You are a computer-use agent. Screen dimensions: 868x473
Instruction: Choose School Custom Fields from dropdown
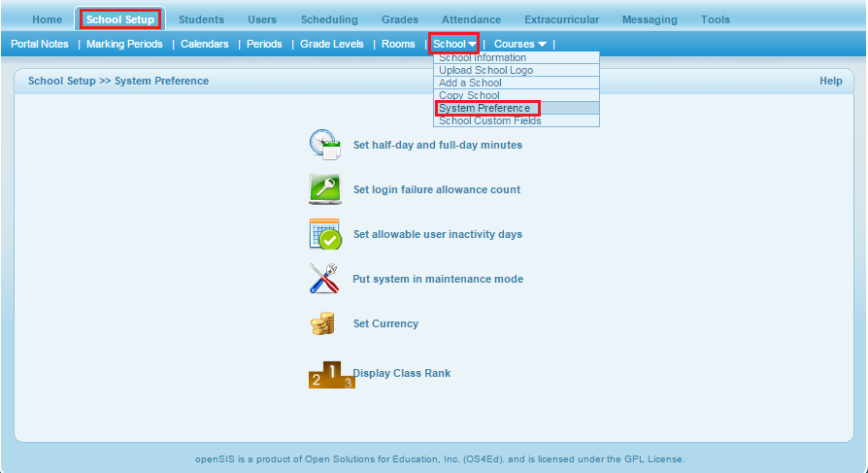(516, 120)
